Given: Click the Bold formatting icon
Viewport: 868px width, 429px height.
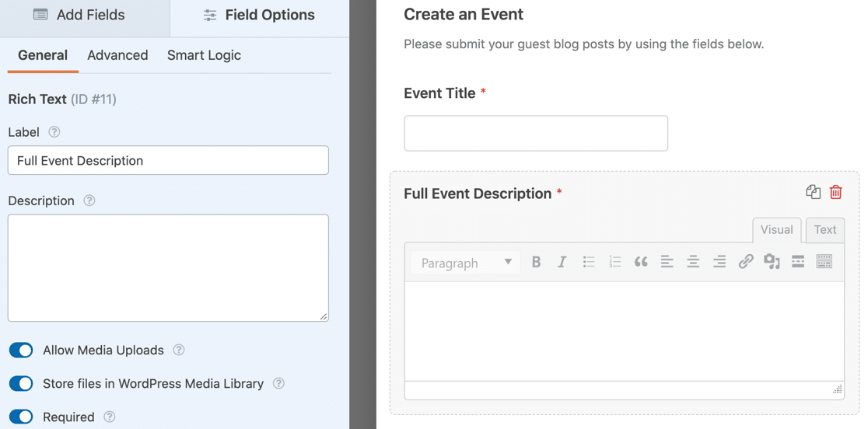Looking at the screenshot, I should click(x=536, y=262).
